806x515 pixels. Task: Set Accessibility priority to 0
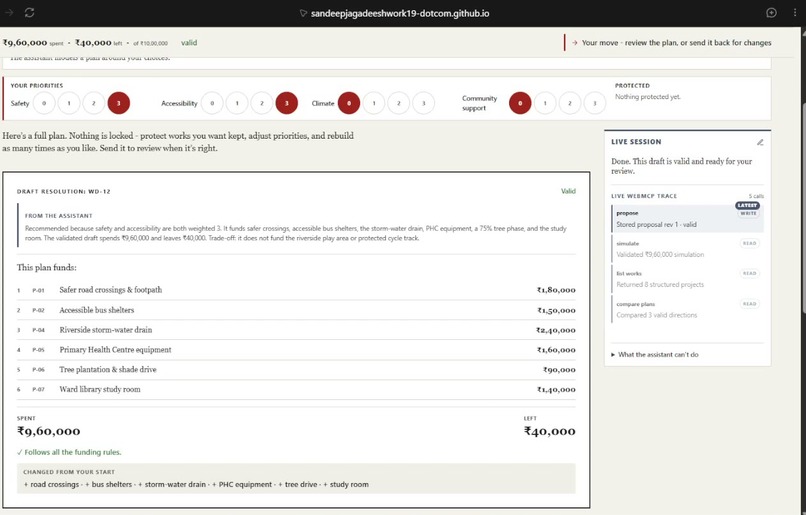pyautogui.click(x=212, y=103)
